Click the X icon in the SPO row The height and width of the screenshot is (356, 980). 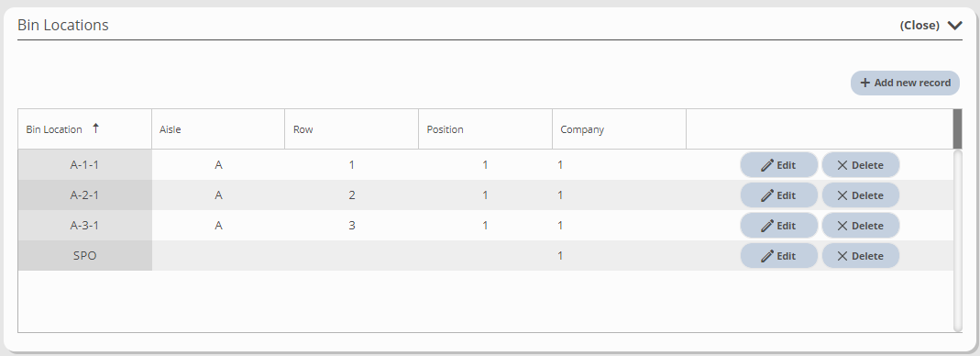[x=842, y=256]
